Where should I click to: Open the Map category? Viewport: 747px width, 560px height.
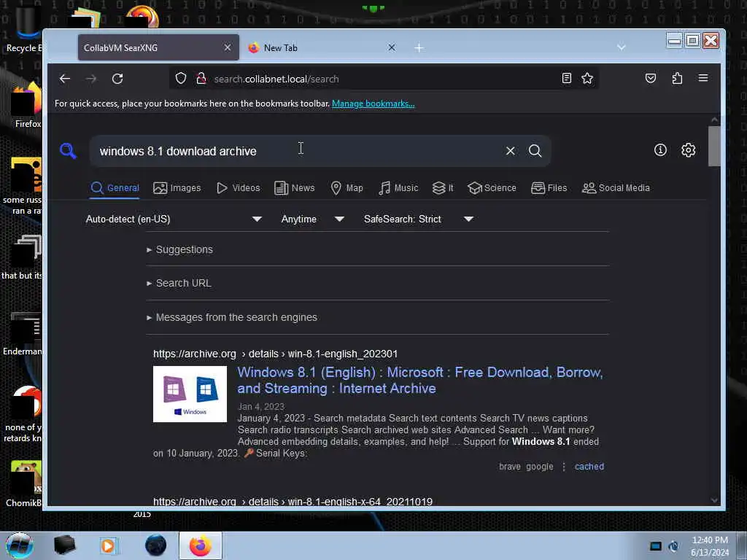pyautogui.click(x=347, y=187)
